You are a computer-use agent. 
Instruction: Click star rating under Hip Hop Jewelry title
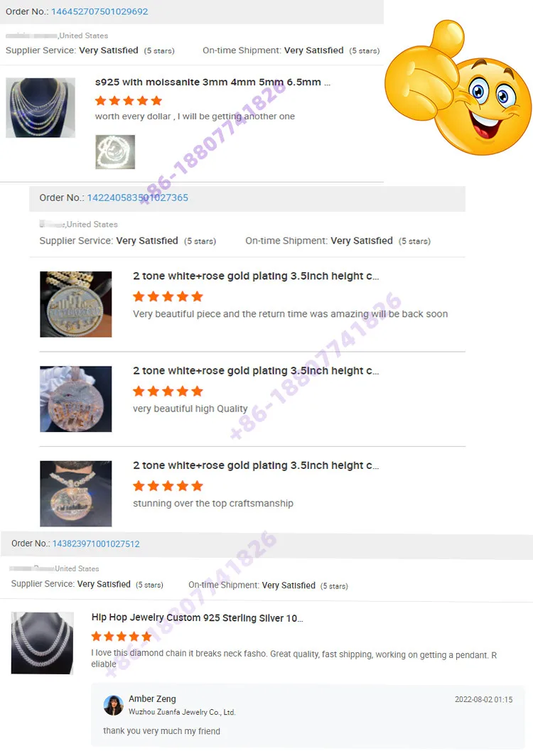122,637
